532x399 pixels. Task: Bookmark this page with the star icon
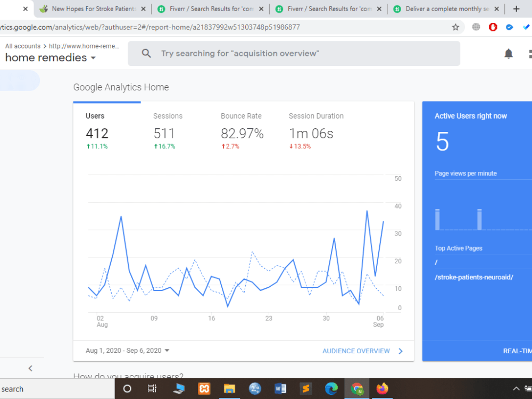[455, 27]
